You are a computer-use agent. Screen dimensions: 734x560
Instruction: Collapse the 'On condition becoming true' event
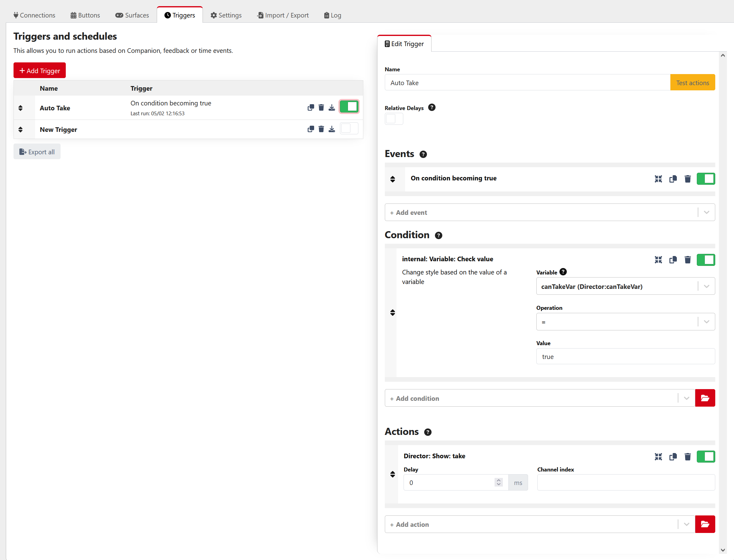pyautogui.click(x=658, y=179)
